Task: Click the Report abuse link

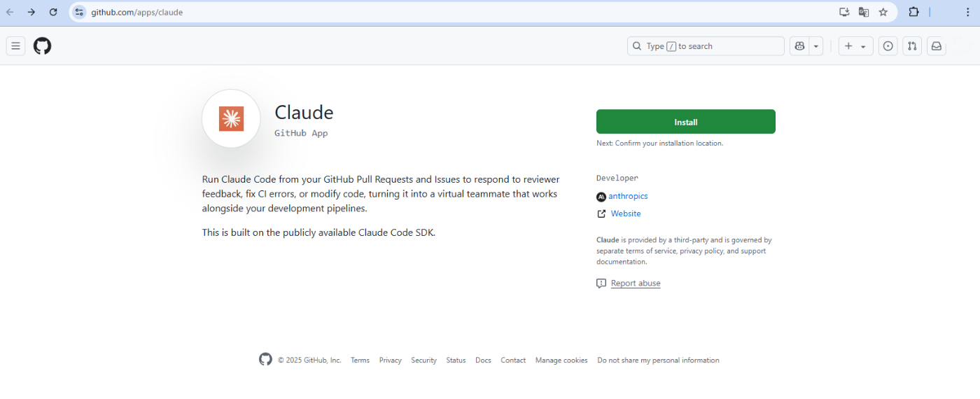Action: pos(636,283)
